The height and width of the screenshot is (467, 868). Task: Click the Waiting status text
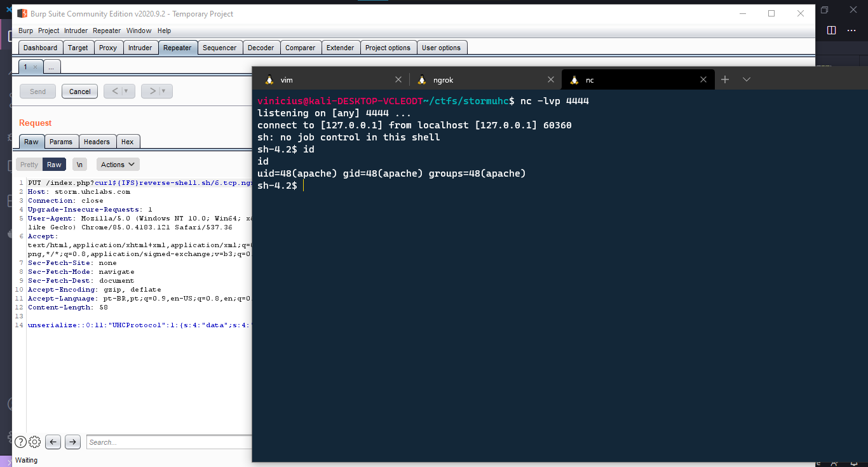(26, 460)
